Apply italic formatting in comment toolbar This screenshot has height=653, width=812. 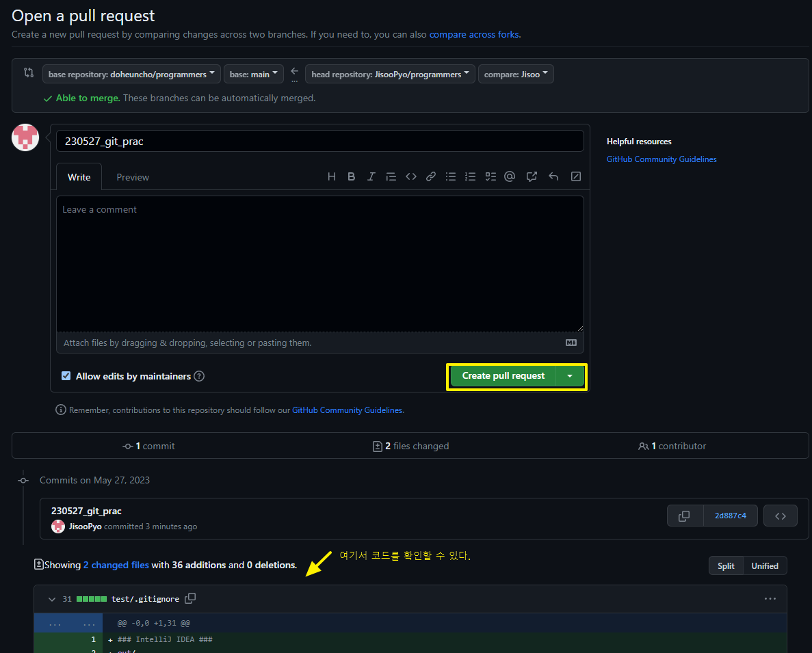tap(371, 177)
